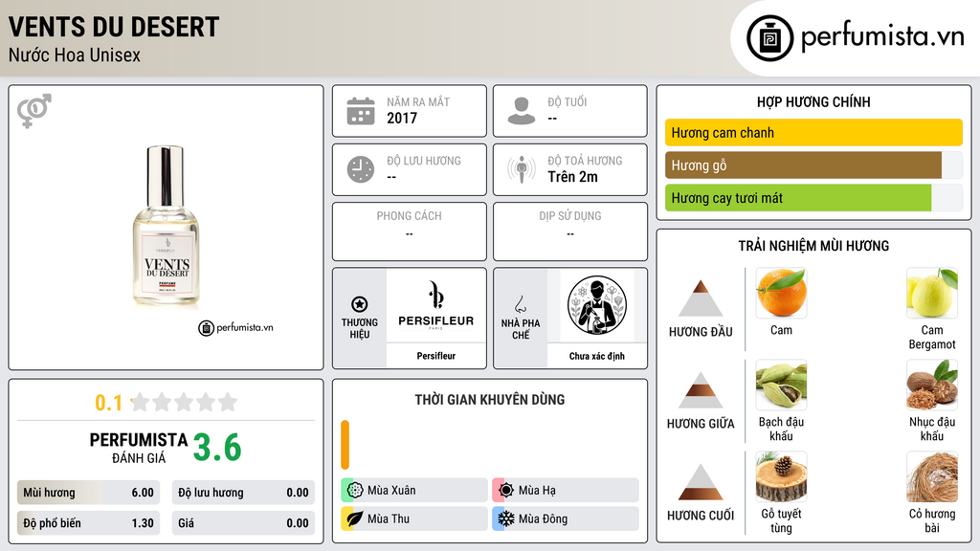Click the Mùa Xuân season label

point(391,491)
